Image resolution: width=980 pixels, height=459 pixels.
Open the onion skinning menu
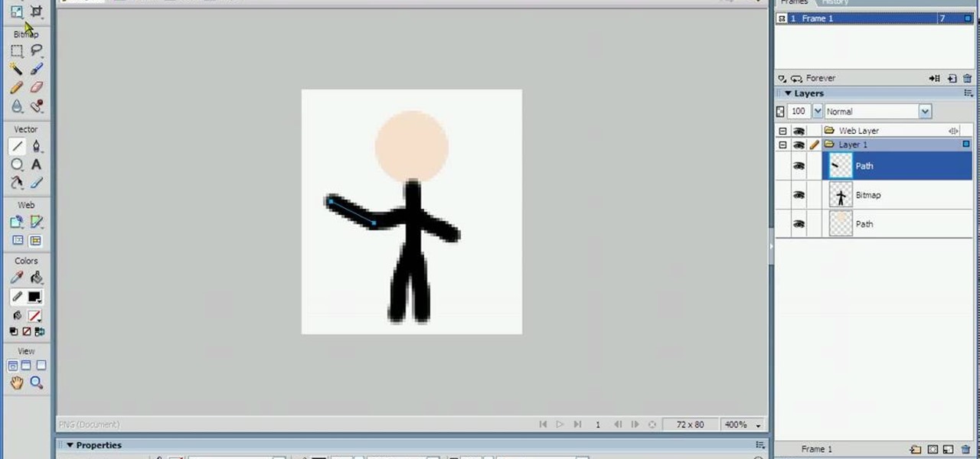[x=782, y=78]
